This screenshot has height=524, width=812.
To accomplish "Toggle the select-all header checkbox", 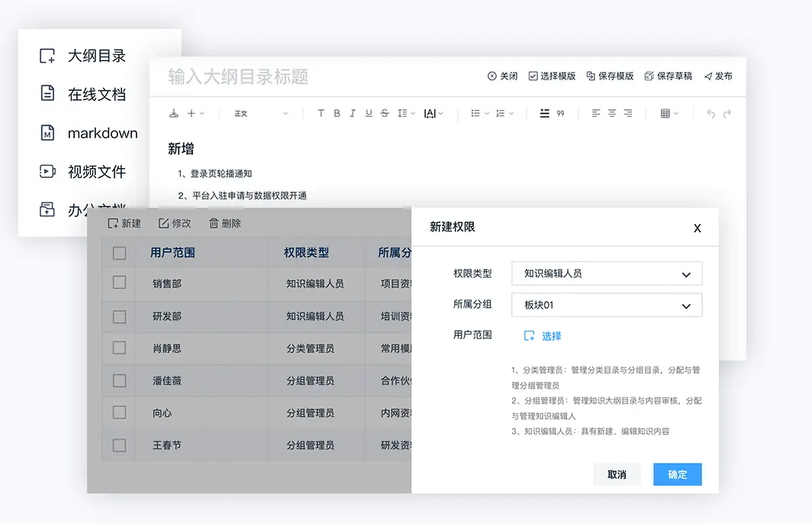I will coord(120,253).
